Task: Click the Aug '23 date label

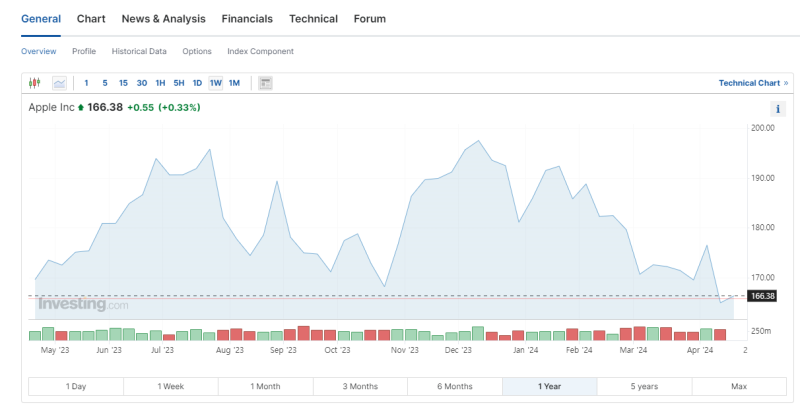Action: coord(230,350)
